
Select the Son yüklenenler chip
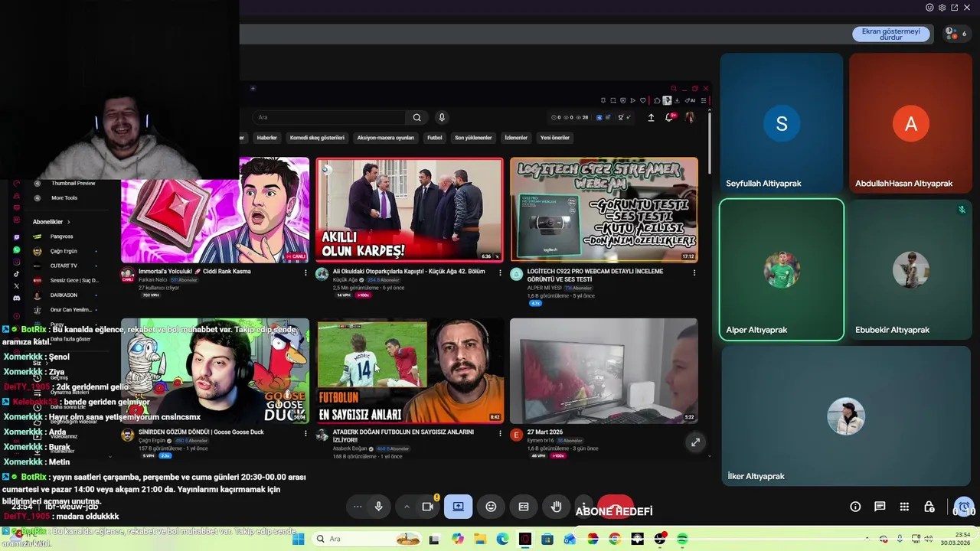(x=473, y=138)
